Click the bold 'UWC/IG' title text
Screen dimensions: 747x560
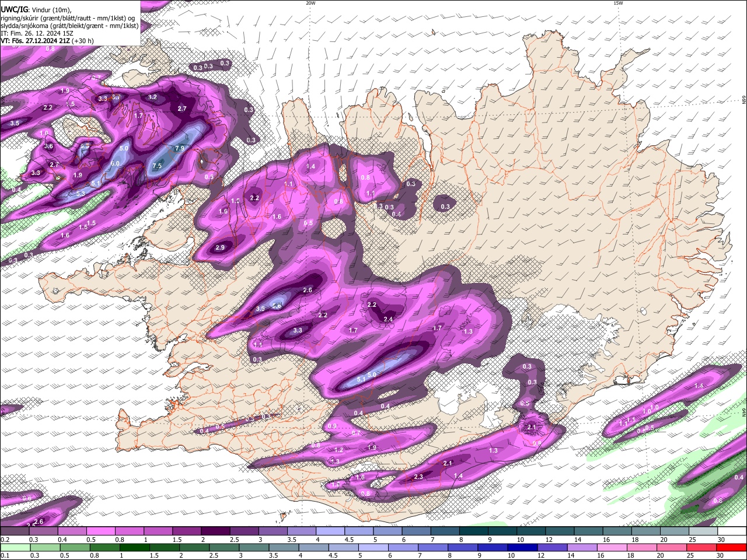point(14,9)
